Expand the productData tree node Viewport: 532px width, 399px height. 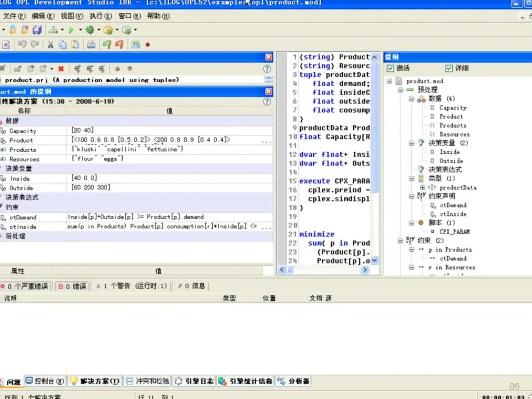pos(423,188)
